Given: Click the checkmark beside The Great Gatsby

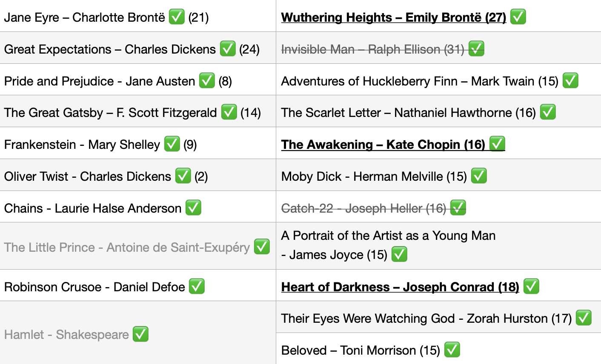Looking at the screenshot, I should 229,112.
